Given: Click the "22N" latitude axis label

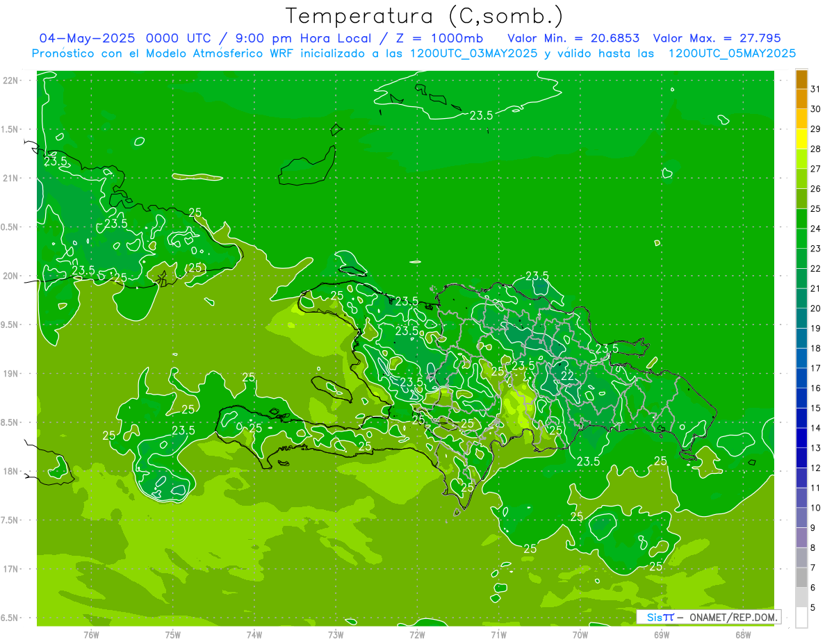Looking at the screenshot, I should [x=11, y=81].
